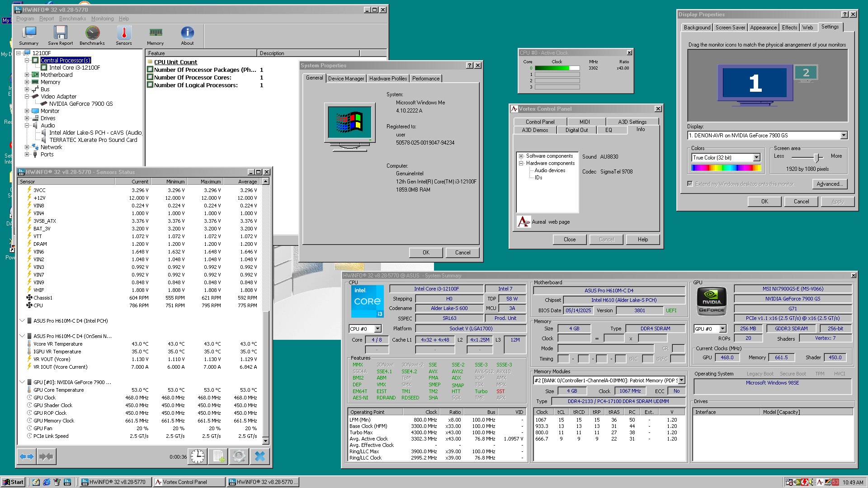868x488 pixels.
Task: Click the Advanced... button
Action: pos(829,184)
